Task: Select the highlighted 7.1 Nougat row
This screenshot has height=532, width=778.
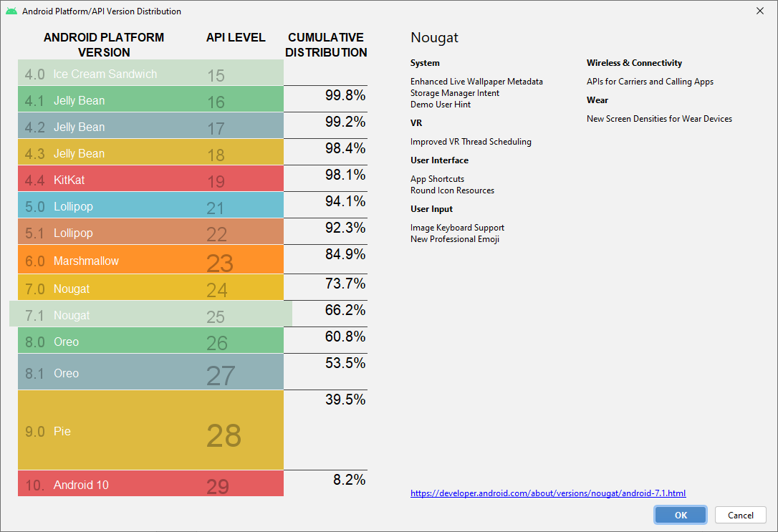Action: 150,314
